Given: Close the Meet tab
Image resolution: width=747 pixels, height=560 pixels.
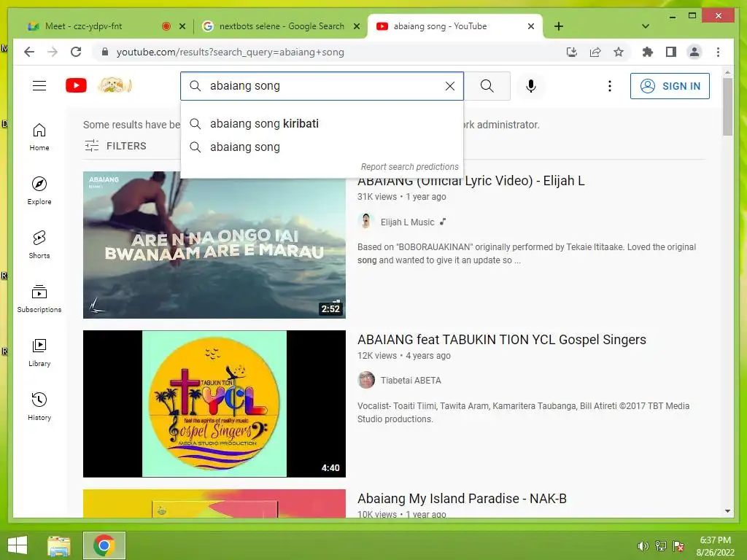Looking at the screenshot, I should 182,27.
